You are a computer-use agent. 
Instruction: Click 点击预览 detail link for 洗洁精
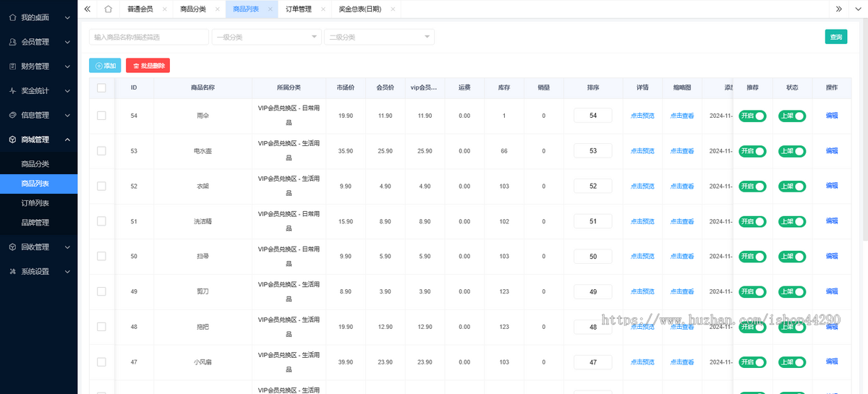click(x=642, y=221)
